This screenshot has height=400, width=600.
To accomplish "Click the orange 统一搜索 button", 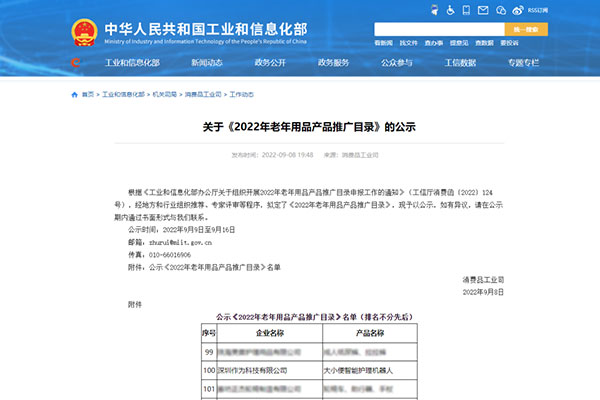I will 526,29.
